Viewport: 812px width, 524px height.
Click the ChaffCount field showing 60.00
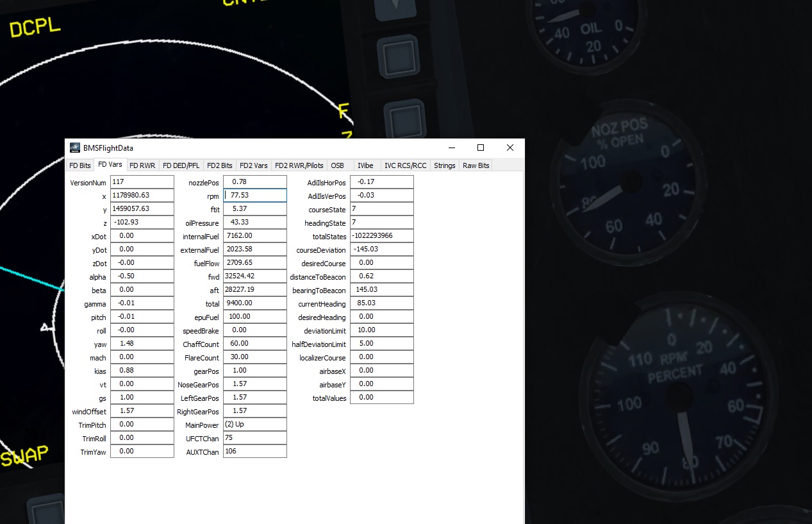tap(255, 344)
